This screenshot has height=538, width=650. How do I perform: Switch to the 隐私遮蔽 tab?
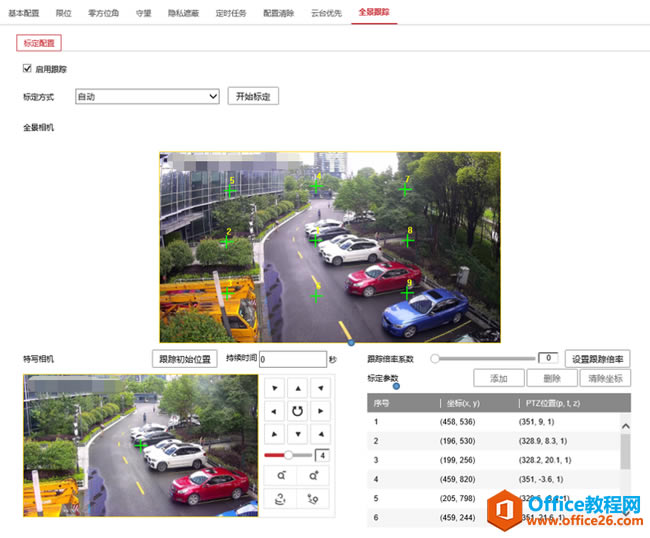(183, 13)
